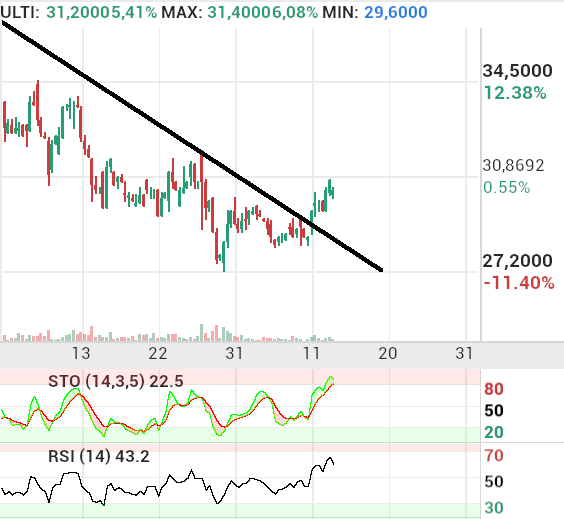Click the 12.38% percentage label
The height and width of the screenshot is (519, 564).
coord(515,93)
